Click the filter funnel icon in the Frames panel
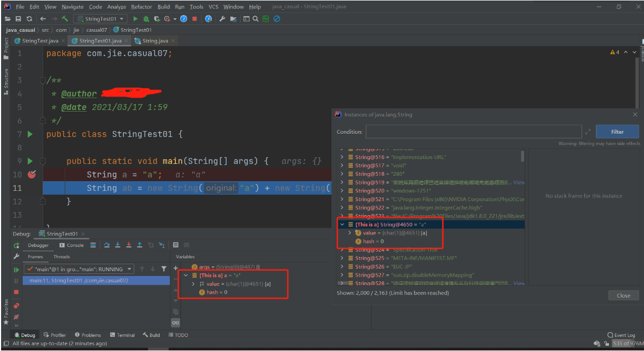644x351 pixels. [164, 269]
